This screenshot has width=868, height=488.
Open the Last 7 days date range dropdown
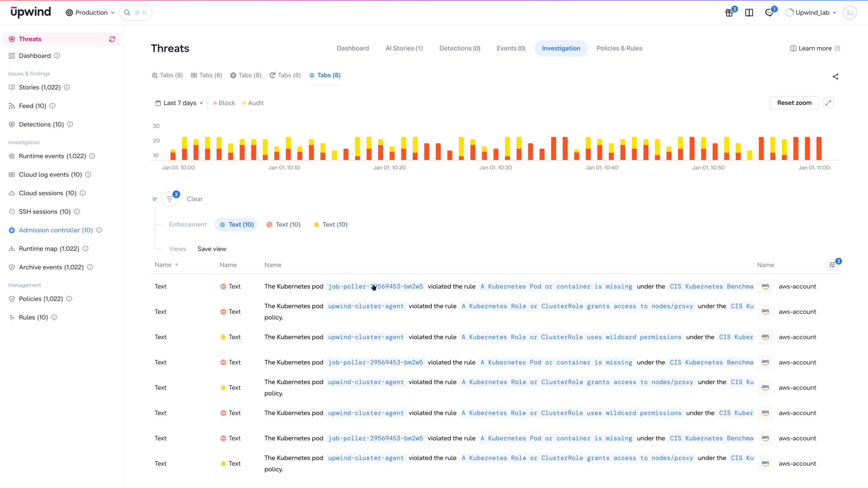click(179, 103)
